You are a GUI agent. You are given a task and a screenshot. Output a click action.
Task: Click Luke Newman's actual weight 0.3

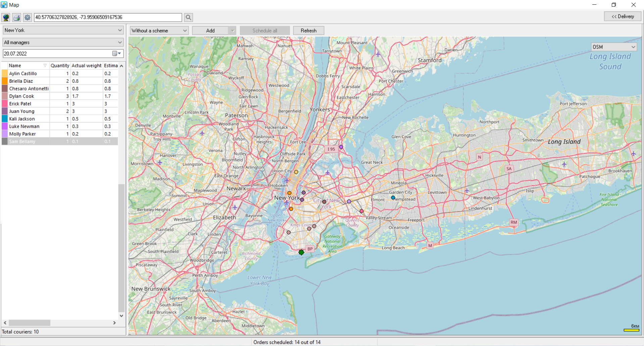tap(75, 126)
